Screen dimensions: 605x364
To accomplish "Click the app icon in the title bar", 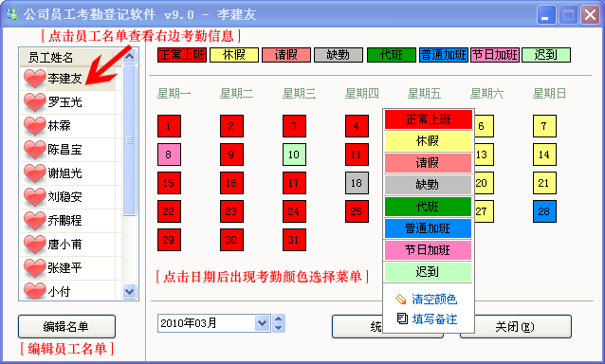I will (11, 14).
